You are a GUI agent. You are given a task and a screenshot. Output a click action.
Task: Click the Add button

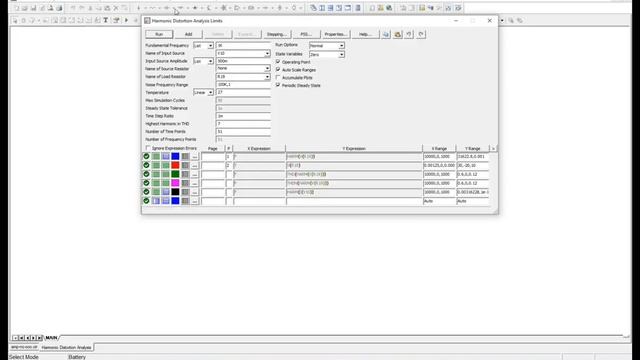tap(189, 34)
